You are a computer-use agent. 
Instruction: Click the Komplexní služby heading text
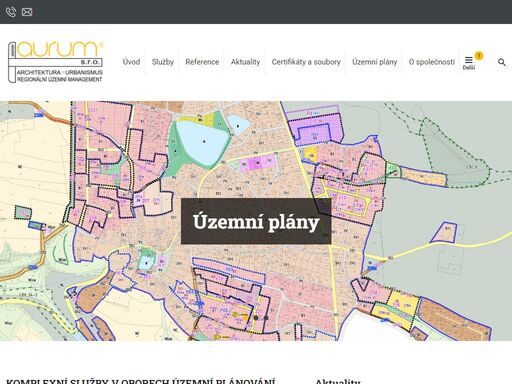[x=140, y=381]
